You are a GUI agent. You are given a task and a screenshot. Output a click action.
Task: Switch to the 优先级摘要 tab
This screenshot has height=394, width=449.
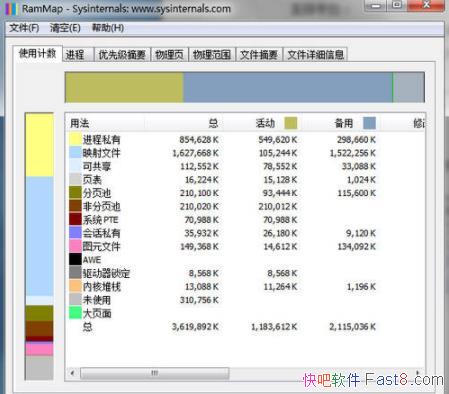coord(122,55)
